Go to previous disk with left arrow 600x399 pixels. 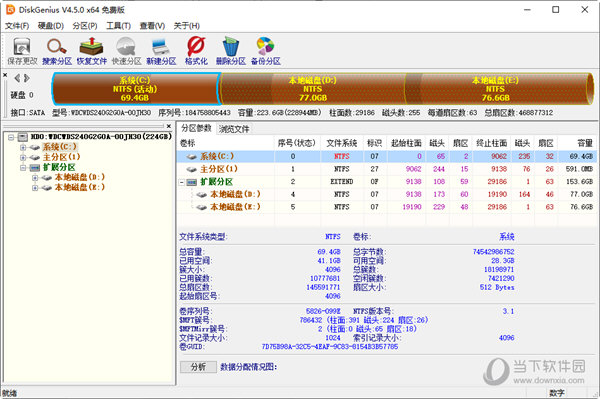(17, 78)
